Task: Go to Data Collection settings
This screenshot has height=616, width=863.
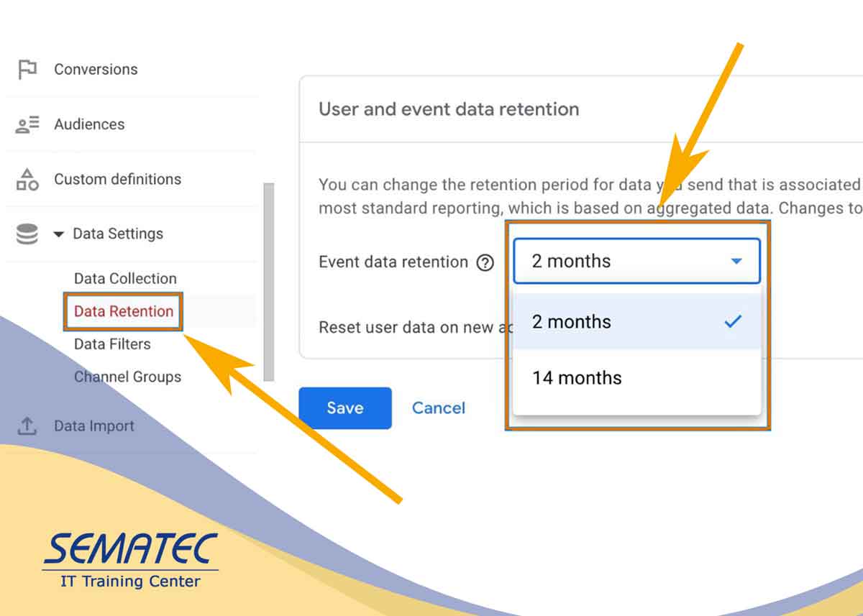Action: [125, 278]
